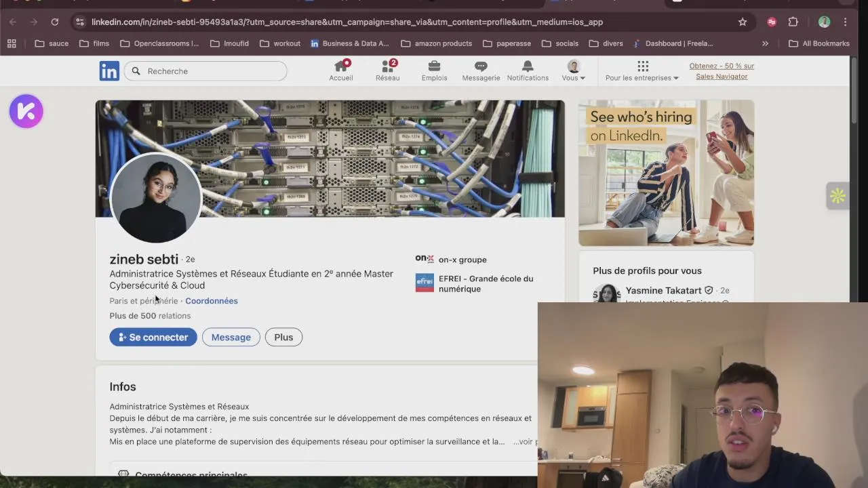Open the sauce bookmarks folder
The image size is (868, 488).
[x=52, y=43]
